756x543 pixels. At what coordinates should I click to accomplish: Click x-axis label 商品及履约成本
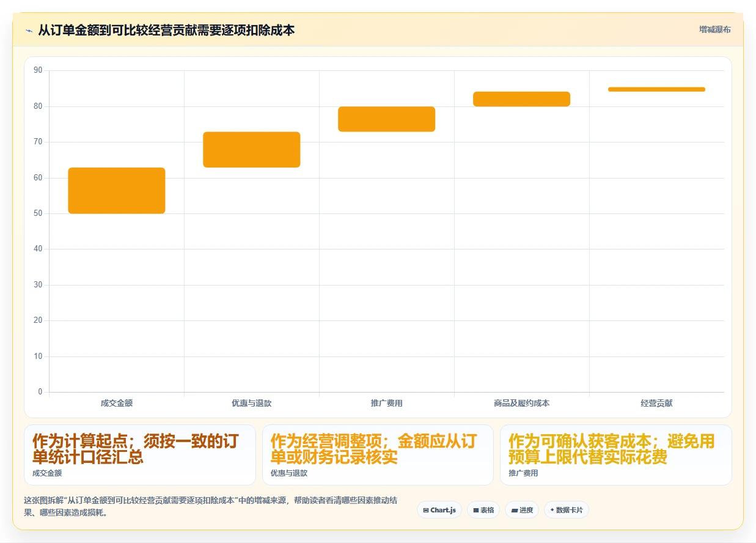tap(522, 403)
